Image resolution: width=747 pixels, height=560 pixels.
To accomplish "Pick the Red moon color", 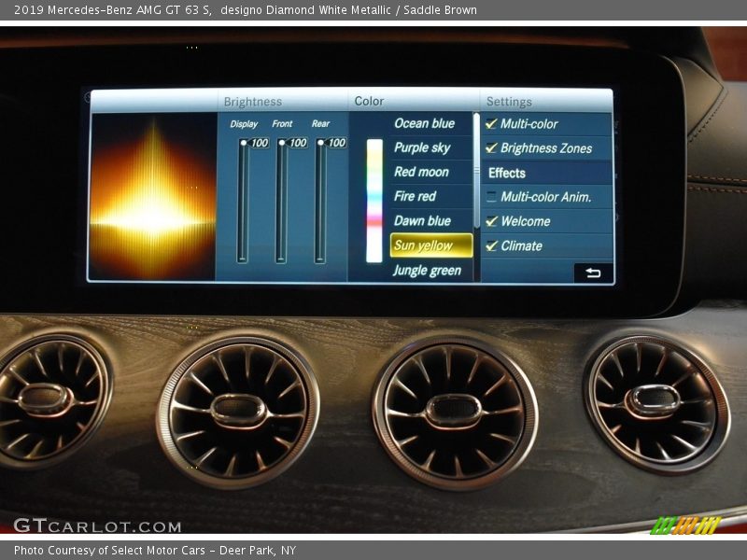I will click(x=421, y=172).
